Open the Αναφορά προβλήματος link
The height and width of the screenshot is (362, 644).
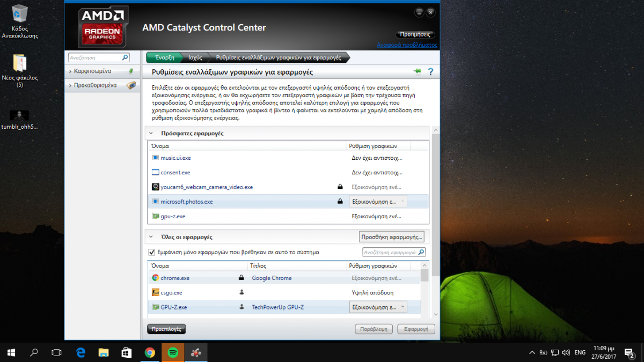407,45
